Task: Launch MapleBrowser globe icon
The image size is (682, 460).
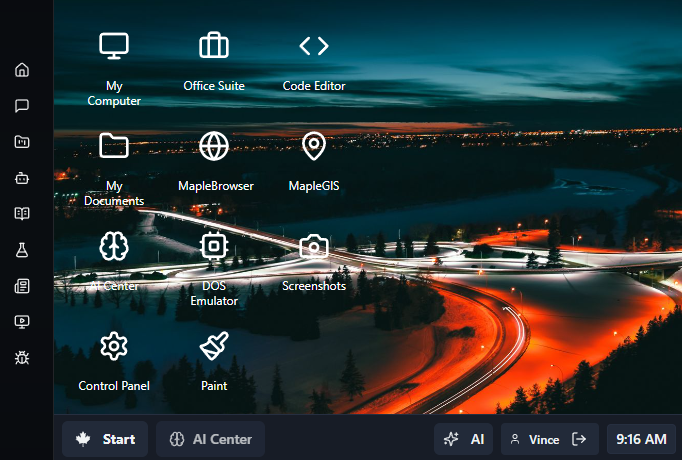Action: (214, 146)
